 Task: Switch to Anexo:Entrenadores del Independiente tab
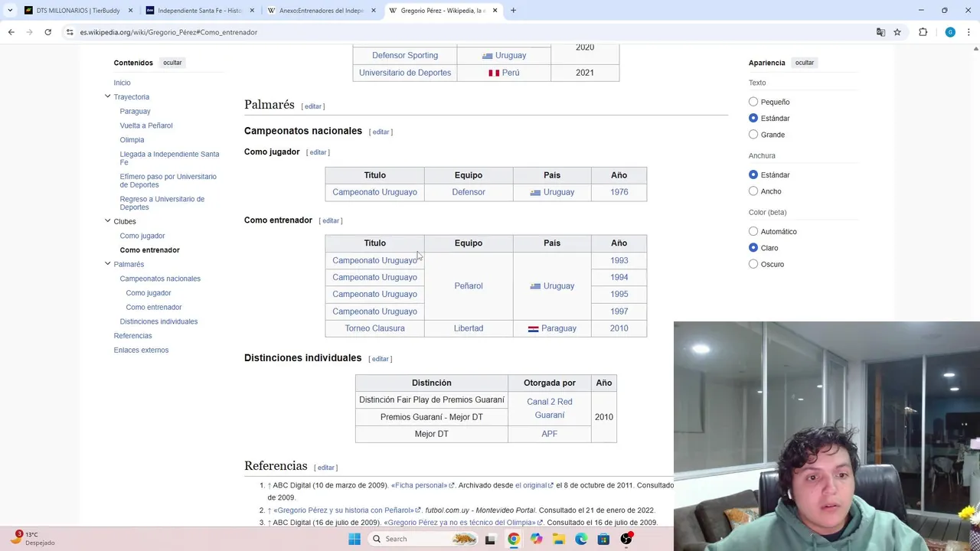pos(322,11)
